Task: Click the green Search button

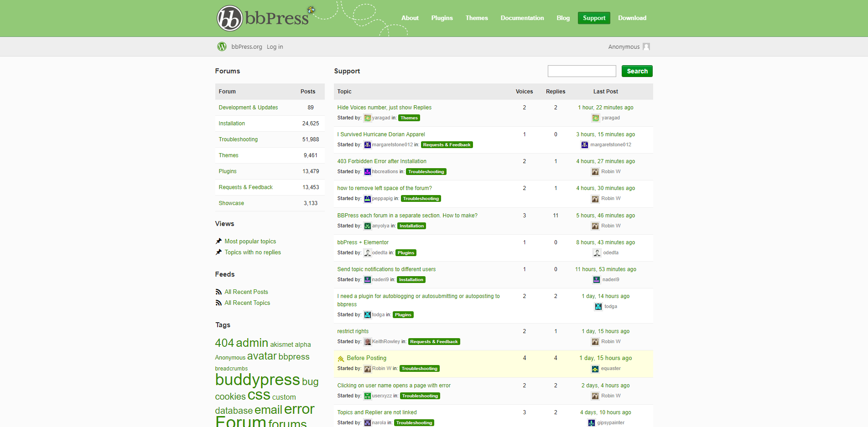Action: coord(637,71)
